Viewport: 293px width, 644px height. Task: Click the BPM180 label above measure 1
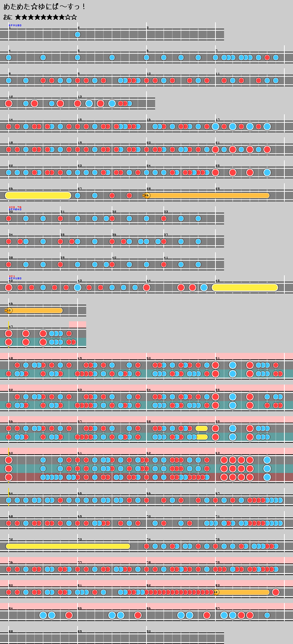(x=15, y=26)
